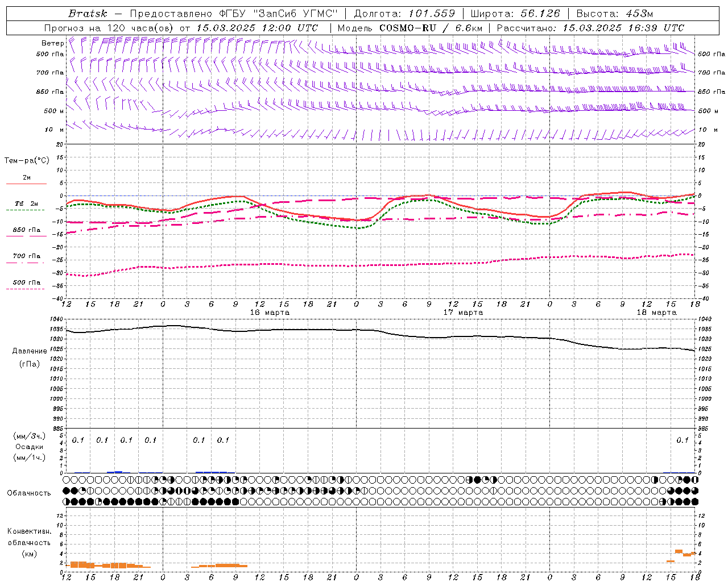Select the (км) convective cloud unit label

(30, 554)
